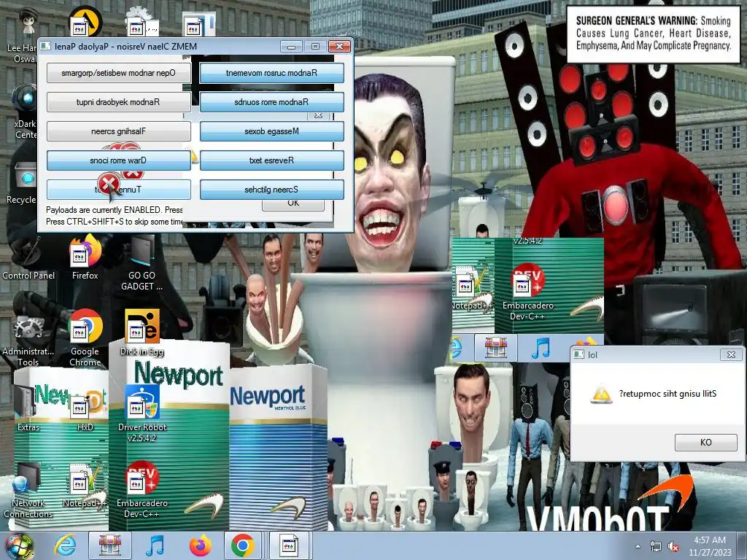Open Notepad++ icon beside Network Connections
The width and height of the screenshot is (747, 560).
[x=85, y=486]
